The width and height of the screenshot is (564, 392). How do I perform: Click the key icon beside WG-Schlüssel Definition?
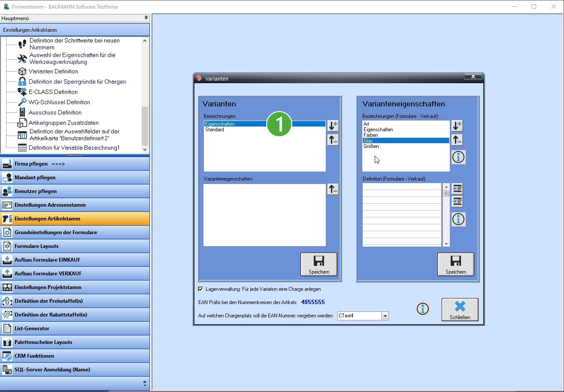[x=22, y=102]
